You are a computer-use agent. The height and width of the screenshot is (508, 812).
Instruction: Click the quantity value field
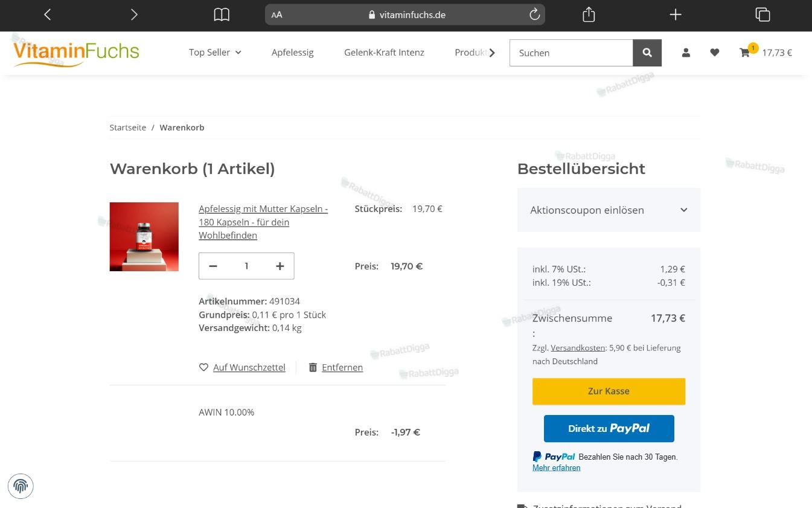click(x=246, y=266)
